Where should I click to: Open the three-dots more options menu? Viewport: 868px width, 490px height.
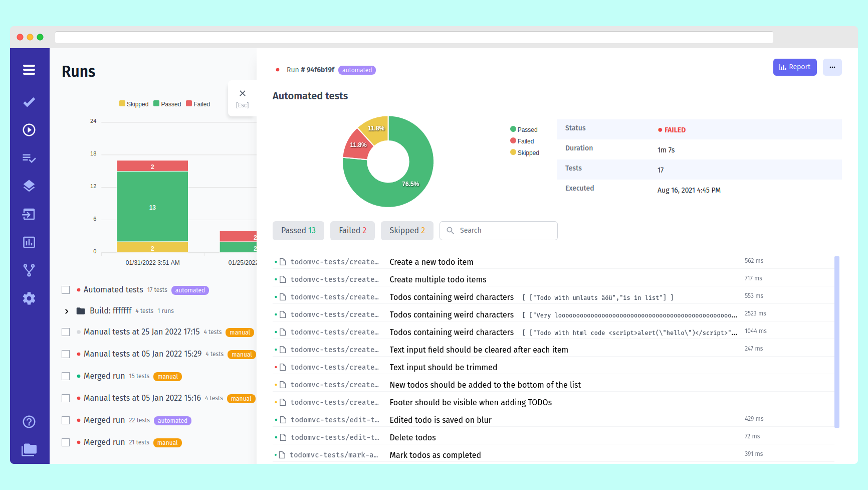[832, 67]
